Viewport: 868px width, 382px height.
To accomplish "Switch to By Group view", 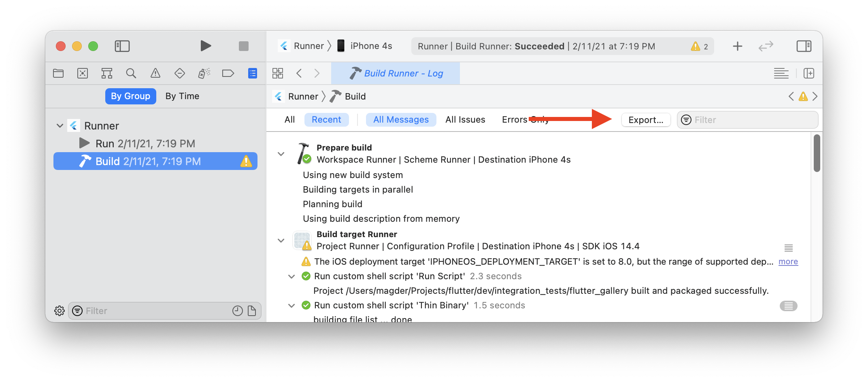I will [131, 96].
